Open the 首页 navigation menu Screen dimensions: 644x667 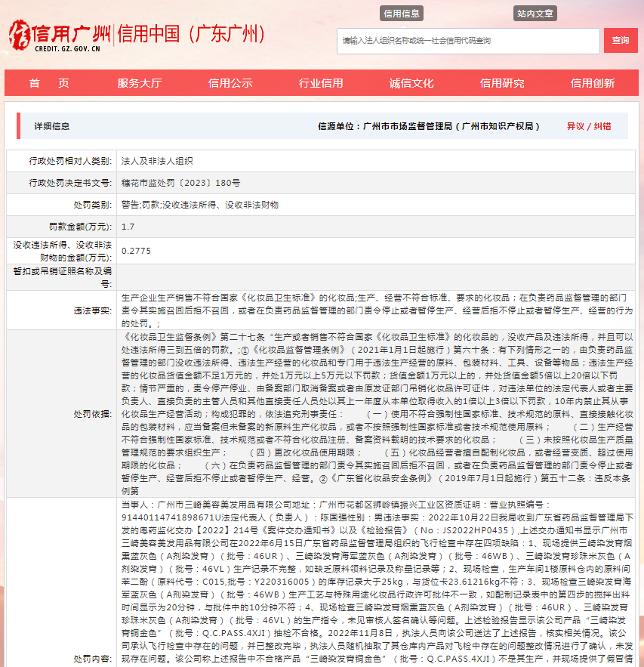[x=49, y=83]
